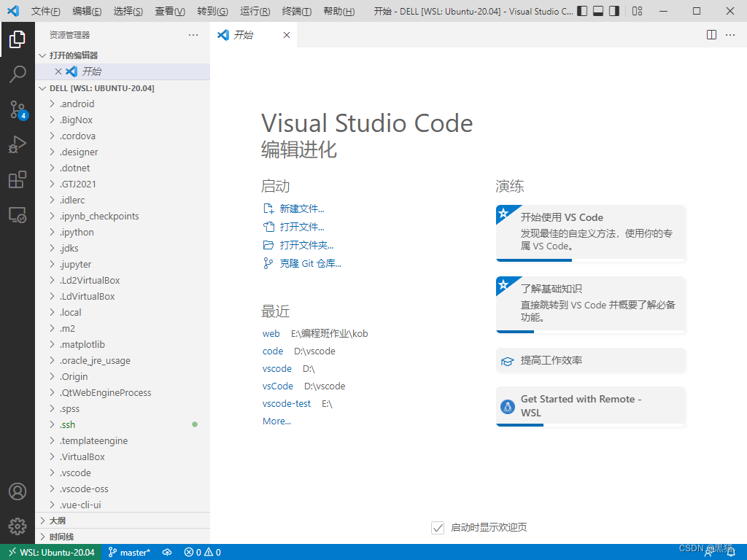747x560 pixels.
Task: Click the More... recent link
Action: click(x=276, y=421)
